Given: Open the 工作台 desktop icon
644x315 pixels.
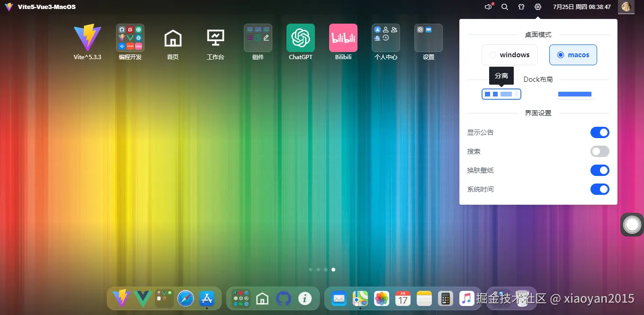Looking at the screenshot, I should 215,38.
